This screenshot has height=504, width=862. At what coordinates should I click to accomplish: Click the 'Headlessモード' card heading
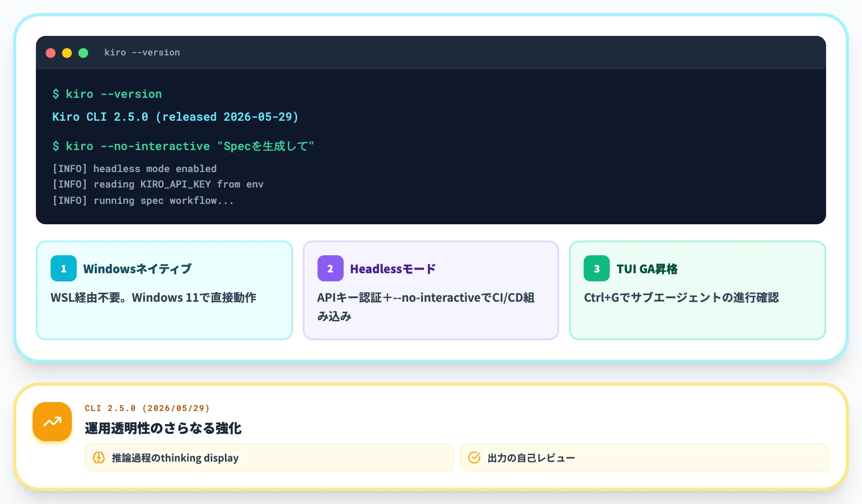coord(393,269)
